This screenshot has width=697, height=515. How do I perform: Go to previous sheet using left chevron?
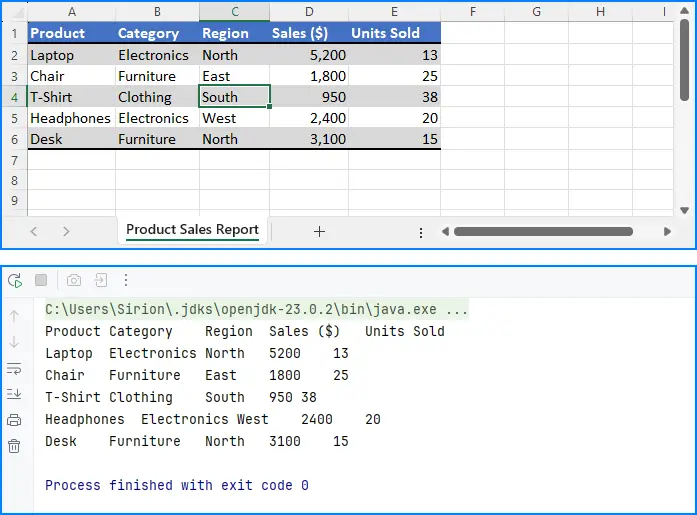point(33,231)
